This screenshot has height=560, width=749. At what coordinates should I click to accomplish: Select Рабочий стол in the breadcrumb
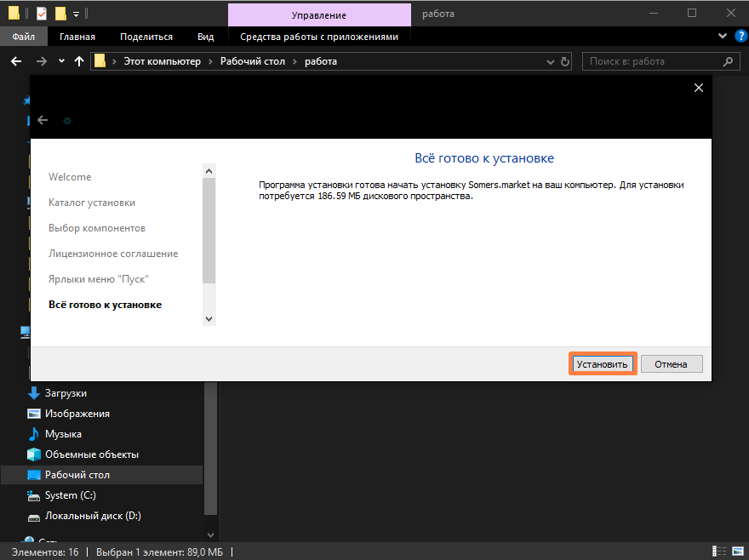[x=253, y=61]
